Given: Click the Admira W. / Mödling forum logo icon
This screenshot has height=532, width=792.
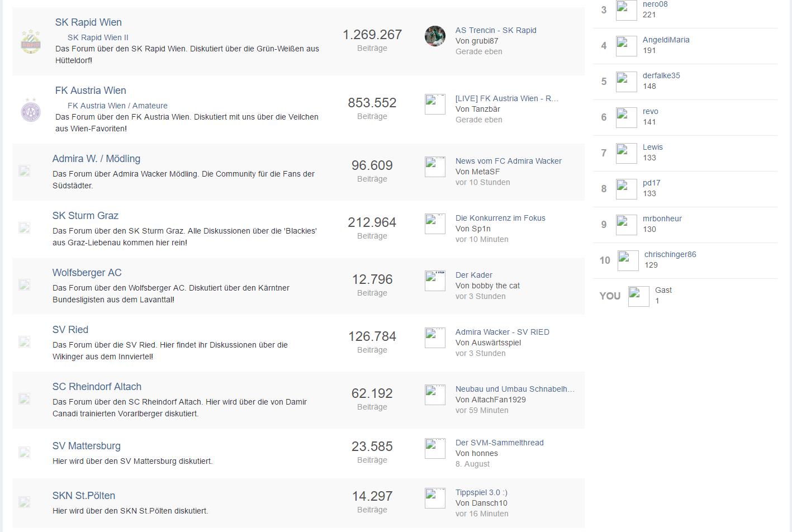Looking at the screenshot, I should coord(24,171).
